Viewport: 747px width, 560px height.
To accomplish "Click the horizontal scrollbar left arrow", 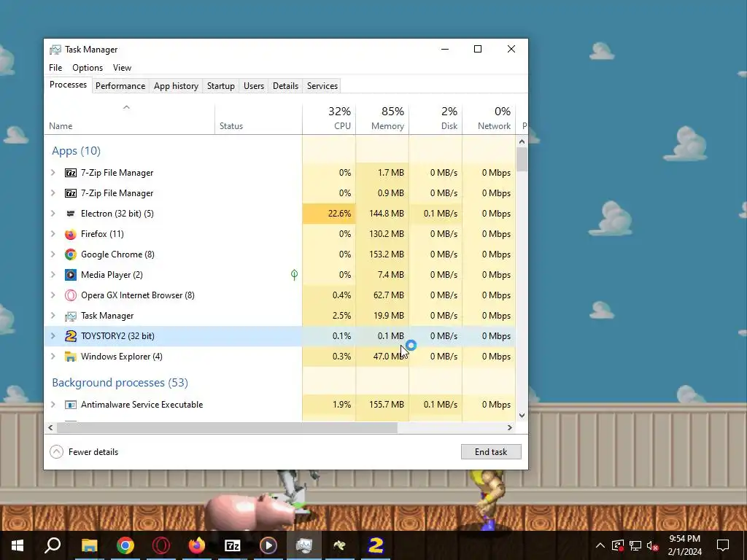I will 50,427.
